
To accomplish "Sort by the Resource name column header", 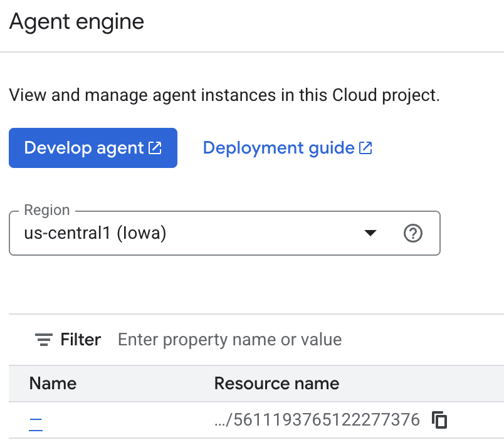I will [276, 384].
